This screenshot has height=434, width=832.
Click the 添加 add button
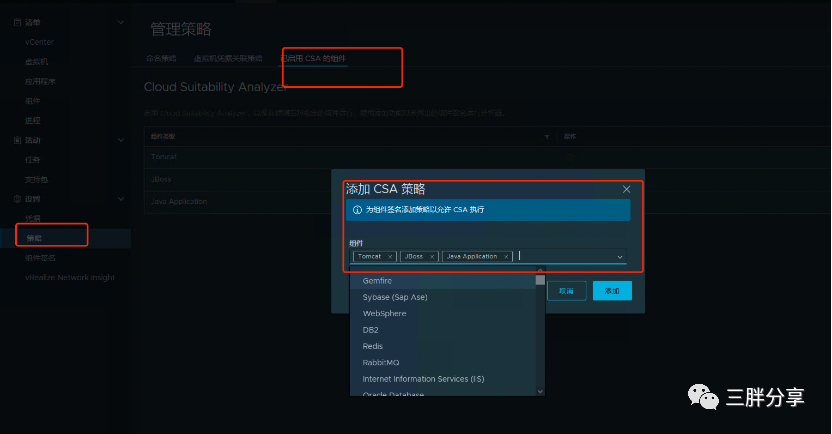click(612, 291)
